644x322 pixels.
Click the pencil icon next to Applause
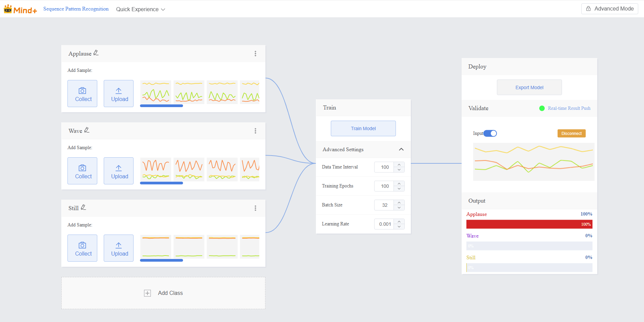96,53
